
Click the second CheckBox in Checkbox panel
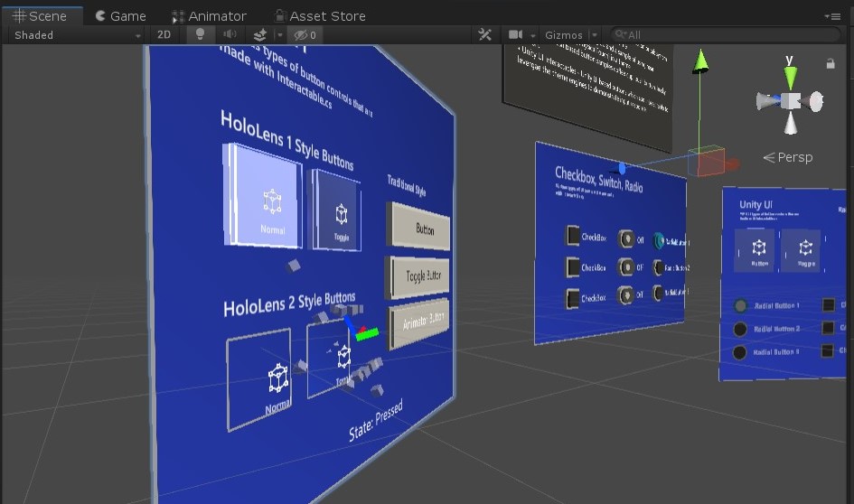572,266
